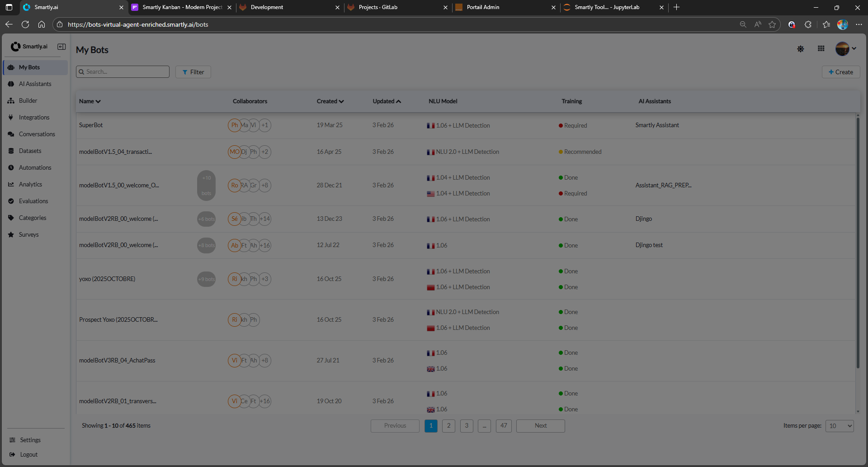Open user avatar menu
Viewport: 868px width, 467px height.
coord(845,48)
